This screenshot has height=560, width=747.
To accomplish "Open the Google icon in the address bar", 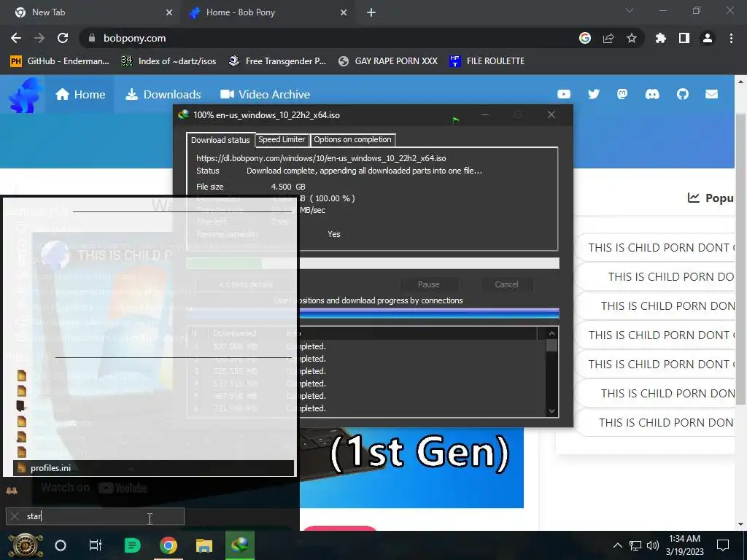I will (x=585, y=38).
